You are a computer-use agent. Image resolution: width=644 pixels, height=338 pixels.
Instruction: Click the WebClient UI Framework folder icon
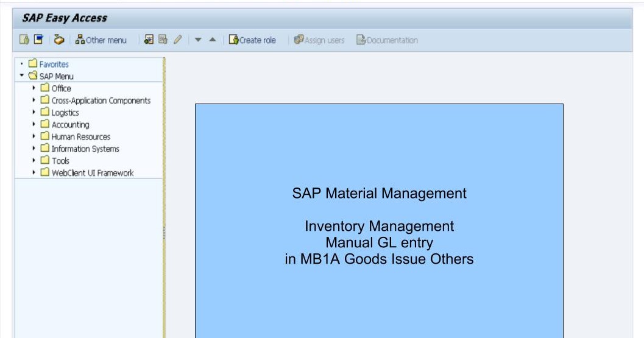pyautogui.click(x=44, y=172)
